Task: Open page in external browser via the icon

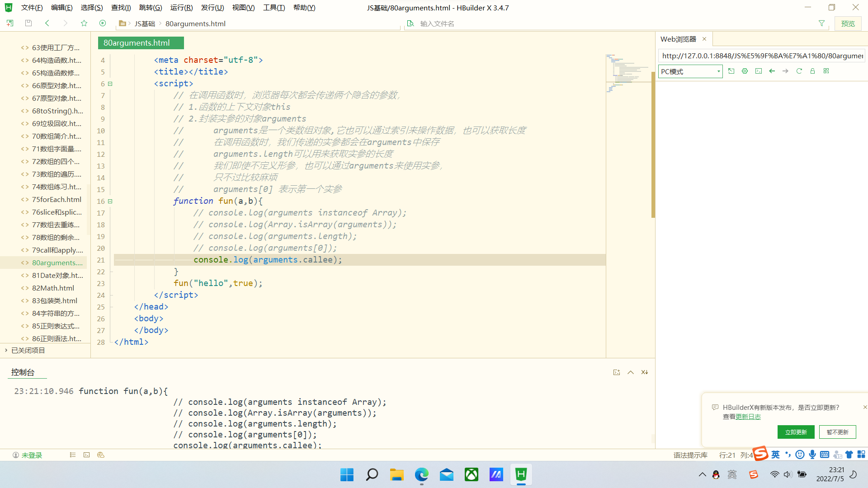Action: click(731, 71)
